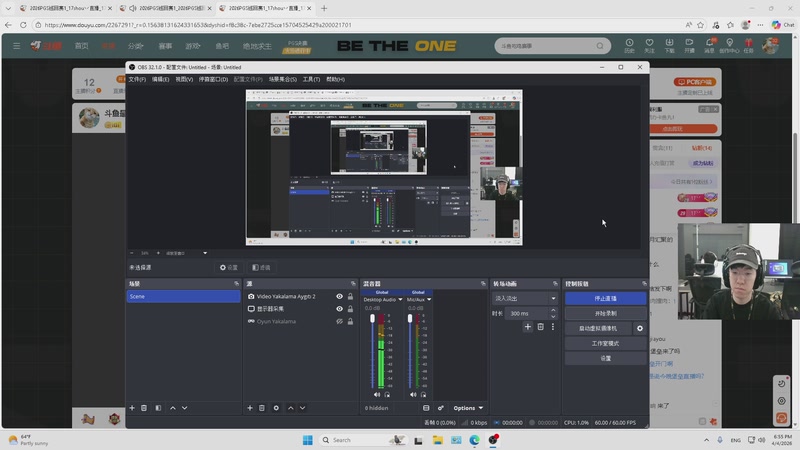Open preview scaling dropdown below preview
The height and width of the screenshot is (450, 800).
[x=205, y=253]
